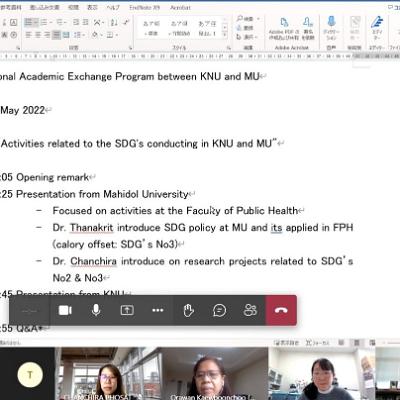Screen dimensions: 400x400
Task: Click the character border (A) icon
Action: tap(13, 22)
